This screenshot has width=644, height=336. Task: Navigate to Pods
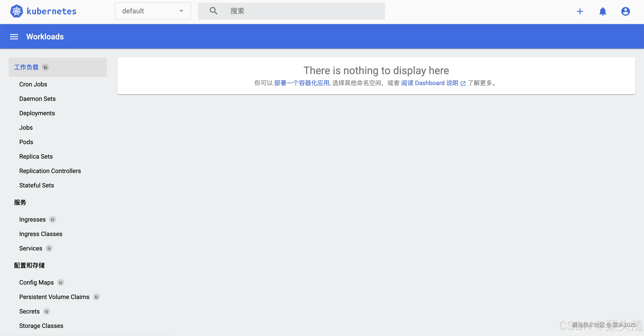click(x=26, y=142)
